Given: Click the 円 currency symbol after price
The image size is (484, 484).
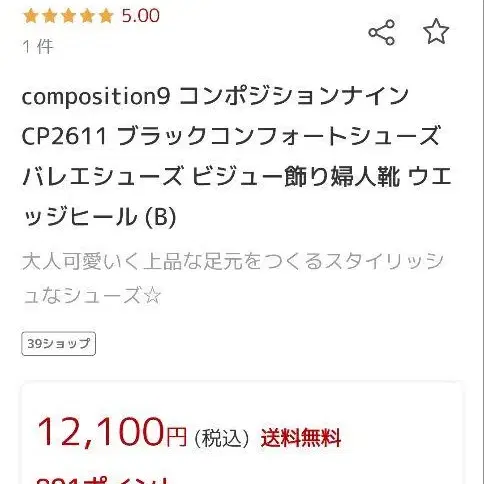Looking at the screenshot, I should pyautogui.click(x=176, y=437).
